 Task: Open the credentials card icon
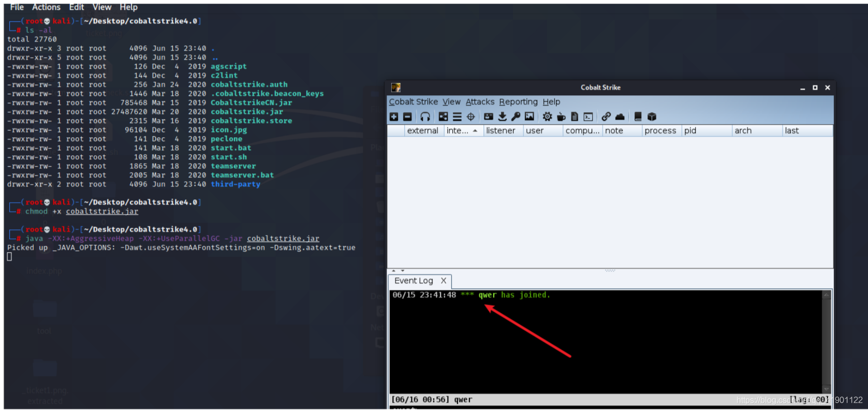(x=489, y=117)
